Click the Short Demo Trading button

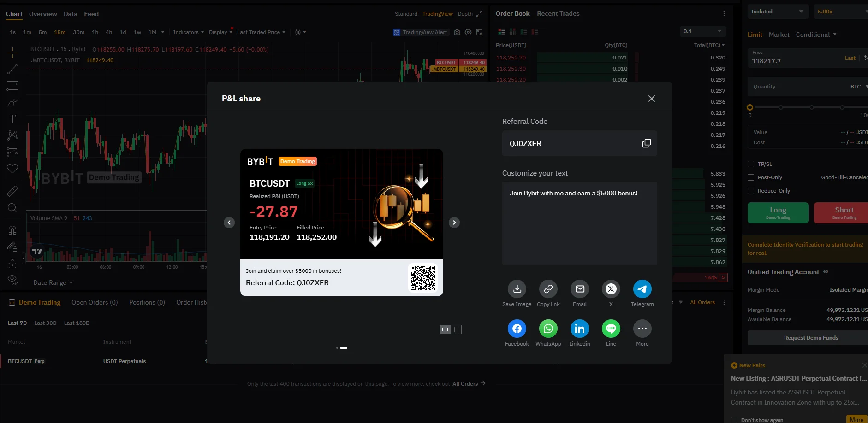point(842,213)
